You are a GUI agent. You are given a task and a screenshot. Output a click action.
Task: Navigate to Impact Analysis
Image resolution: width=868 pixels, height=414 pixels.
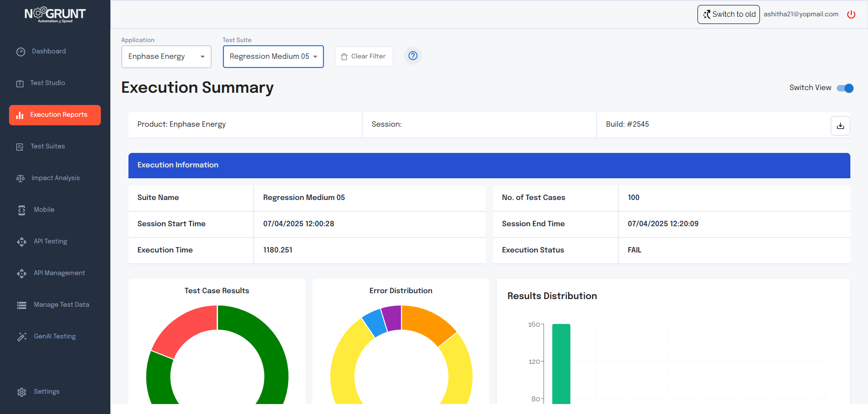55,178
